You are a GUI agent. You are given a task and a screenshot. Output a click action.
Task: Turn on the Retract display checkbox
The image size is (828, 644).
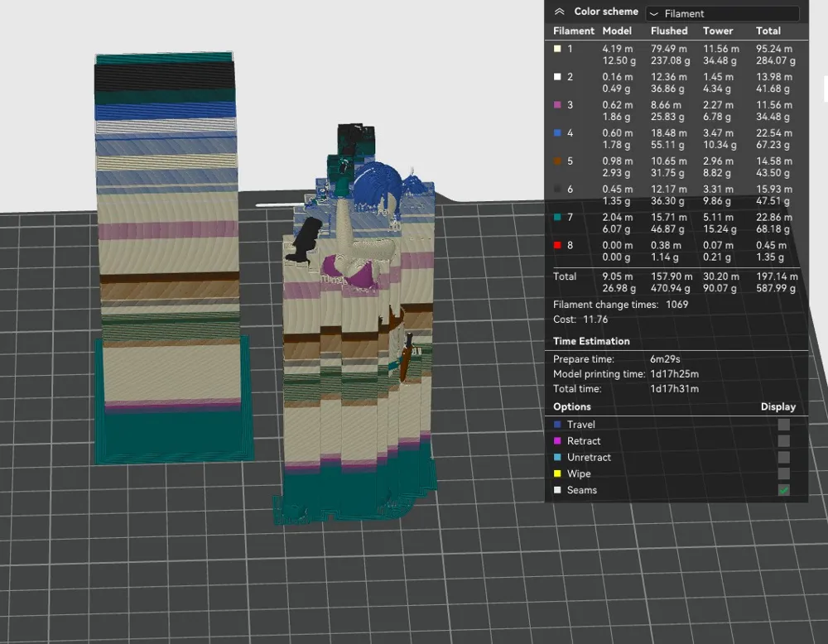pos(783,441)
